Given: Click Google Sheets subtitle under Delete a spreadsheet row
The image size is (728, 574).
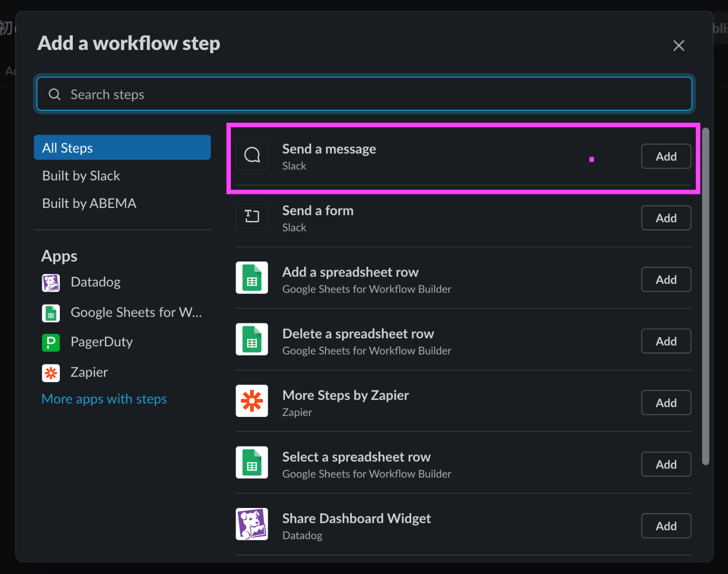Looking at the screenshot, I should pos(367,351).
